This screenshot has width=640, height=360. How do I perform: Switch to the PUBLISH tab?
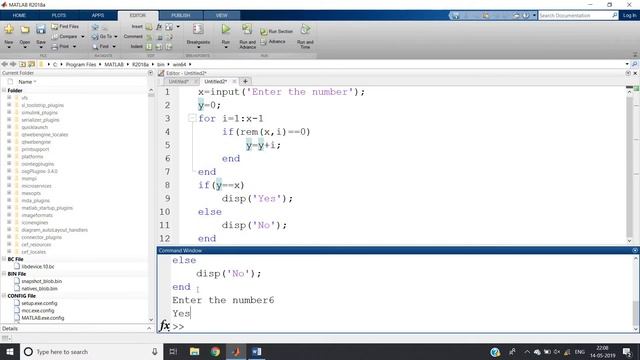click(180, 16)
